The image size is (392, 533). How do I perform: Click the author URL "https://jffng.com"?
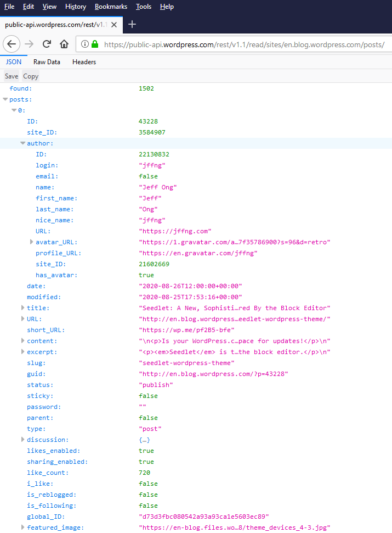(x=175, y=231)
